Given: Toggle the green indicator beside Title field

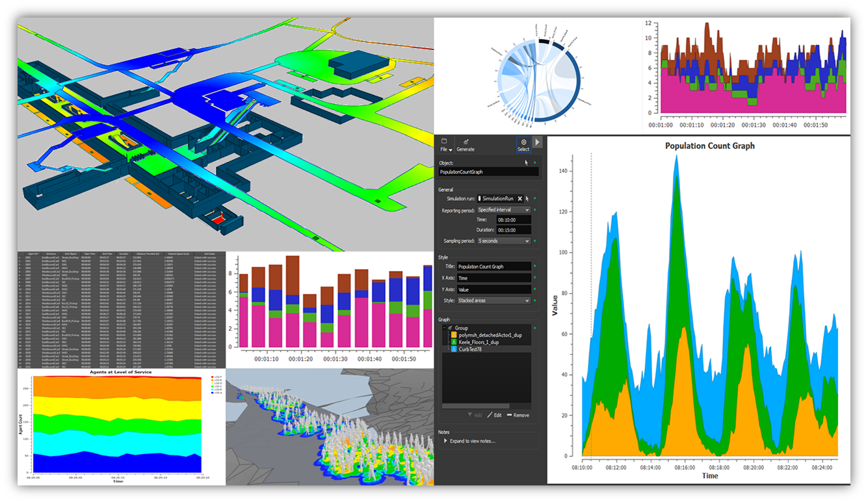Looking at the screenshot, I should coord(534,266).
